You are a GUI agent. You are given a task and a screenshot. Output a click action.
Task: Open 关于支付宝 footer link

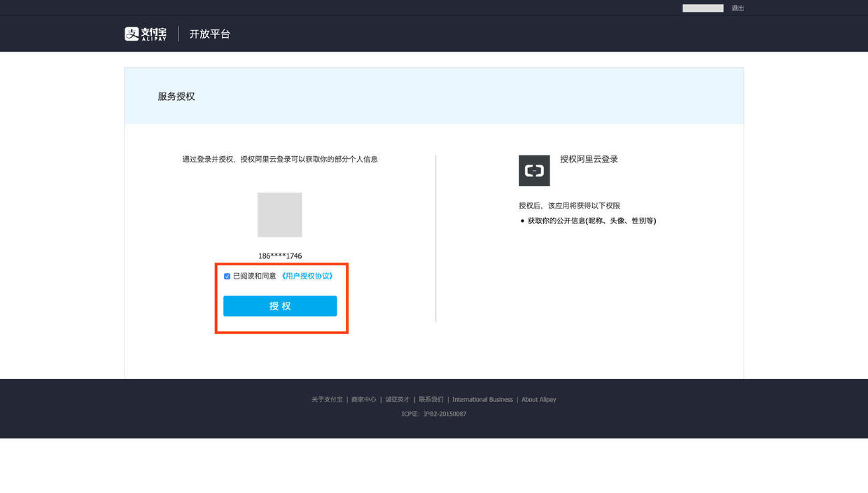[327, 400]
